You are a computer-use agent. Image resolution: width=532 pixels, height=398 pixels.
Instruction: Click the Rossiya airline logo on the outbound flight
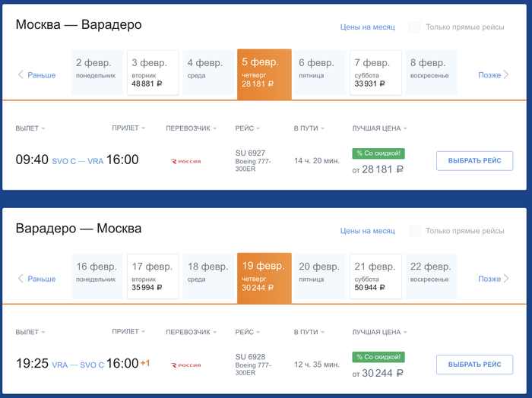(x=186, y=161)
